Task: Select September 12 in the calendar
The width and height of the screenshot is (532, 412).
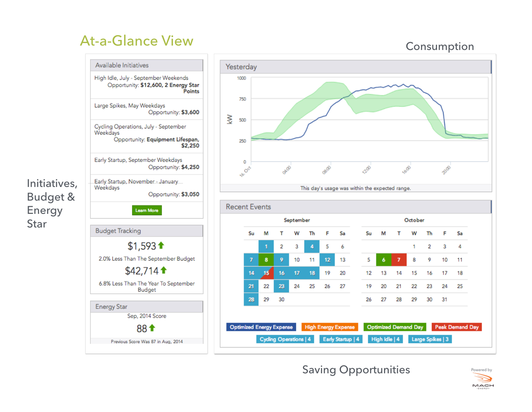Action: (327, 260)
